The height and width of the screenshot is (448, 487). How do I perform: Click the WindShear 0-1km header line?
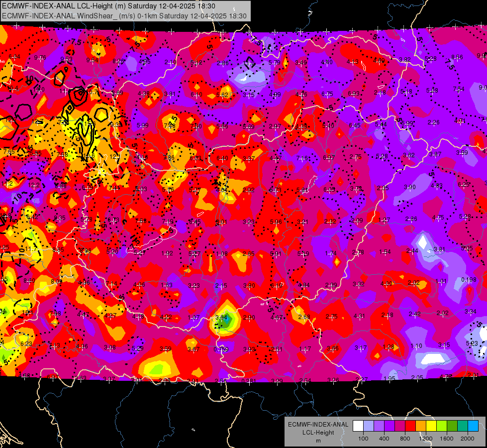point(124,16)
